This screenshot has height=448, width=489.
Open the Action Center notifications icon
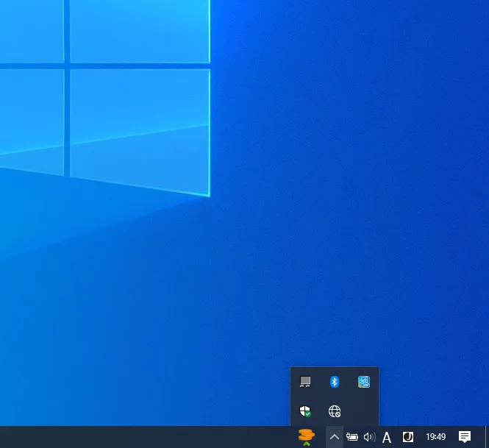(x=465, y=437)
